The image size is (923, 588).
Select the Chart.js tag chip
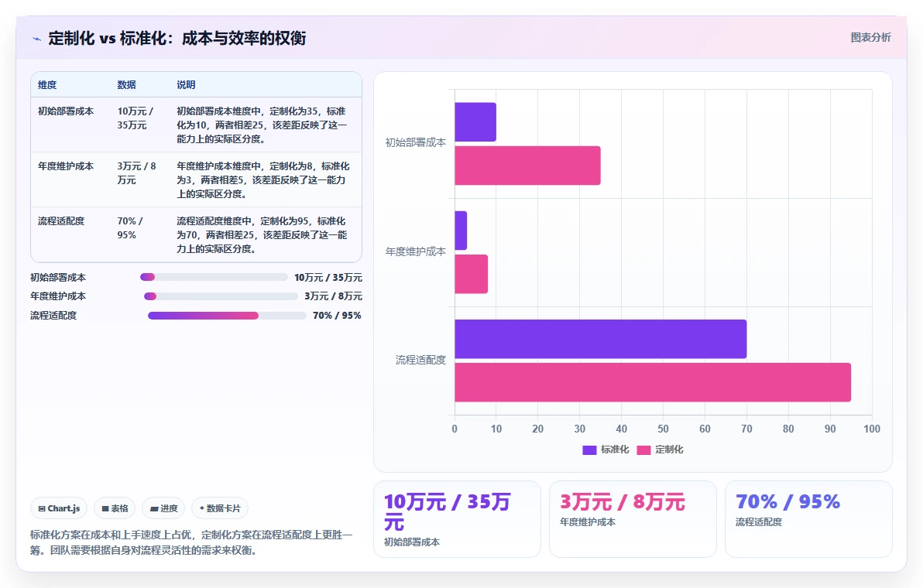[x=59, y=508]
